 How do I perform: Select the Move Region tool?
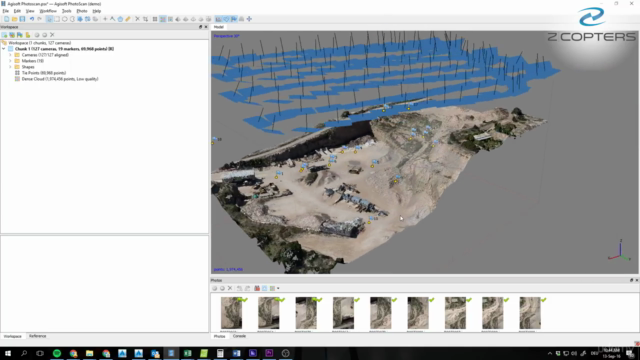[80, 19]
